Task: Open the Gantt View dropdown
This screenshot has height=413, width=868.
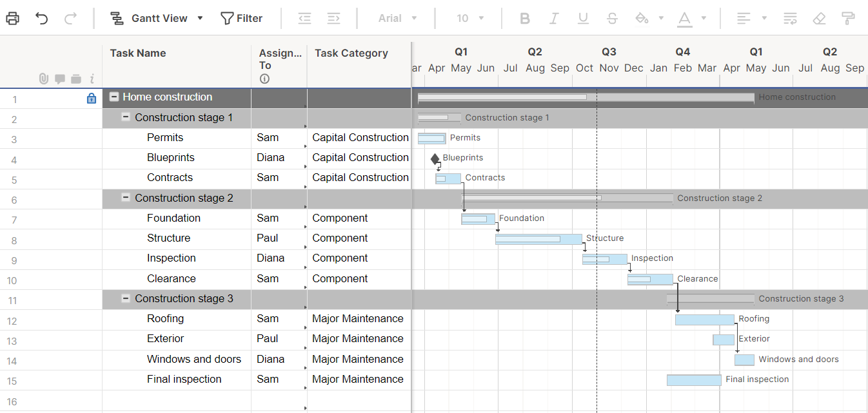Action: pos(199,18)
